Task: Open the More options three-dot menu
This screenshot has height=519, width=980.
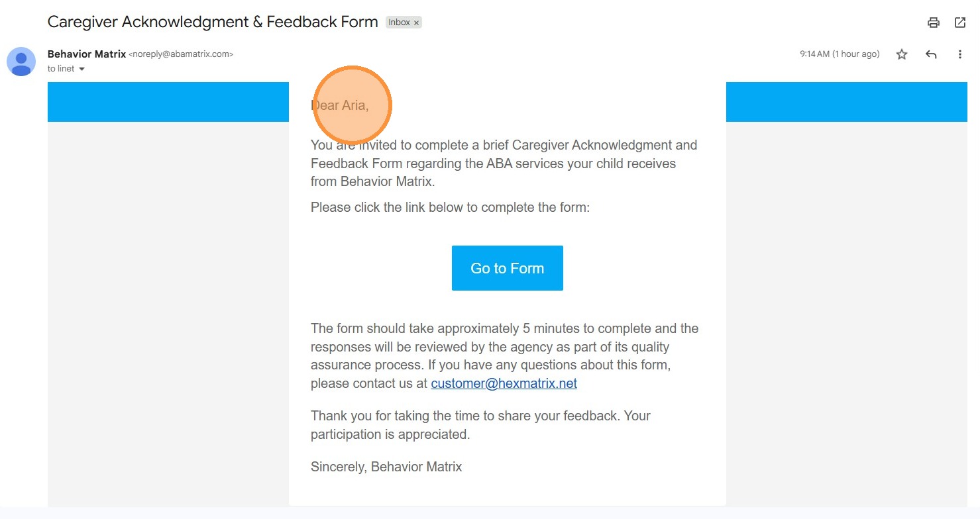Action: click(959, 54)
